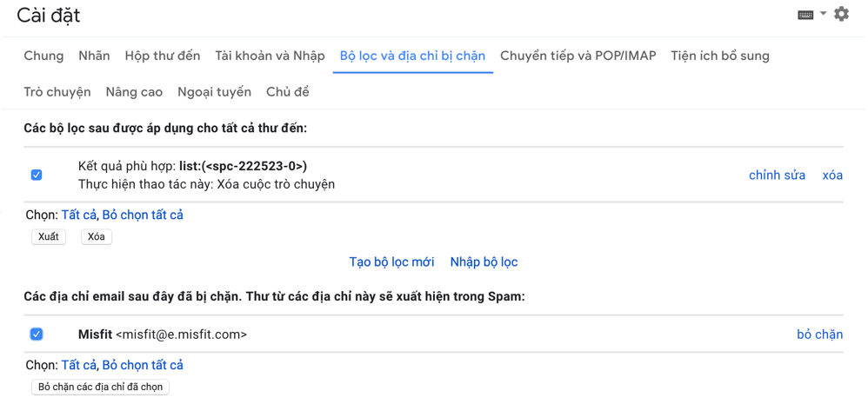
Task: Open the settings gear icon
Action: tap(841, 14)
